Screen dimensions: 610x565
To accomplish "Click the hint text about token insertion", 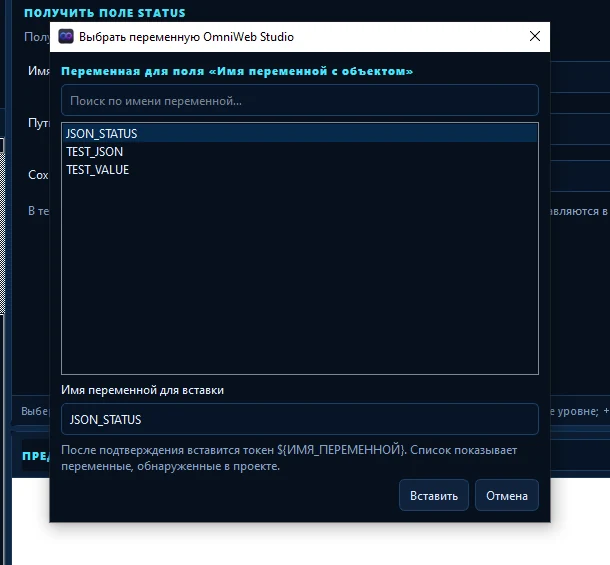I will tap(289, 458).
